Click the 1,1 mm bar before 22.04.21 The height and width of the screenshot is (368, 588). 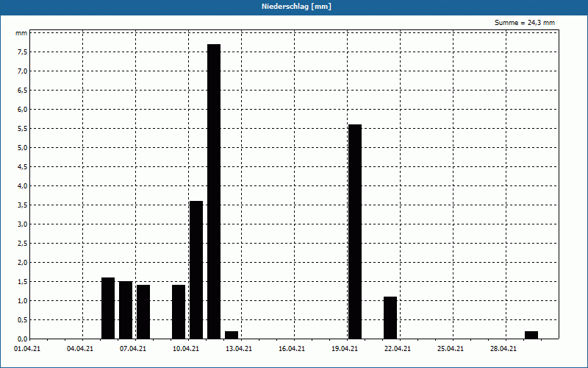pos(390,318)
